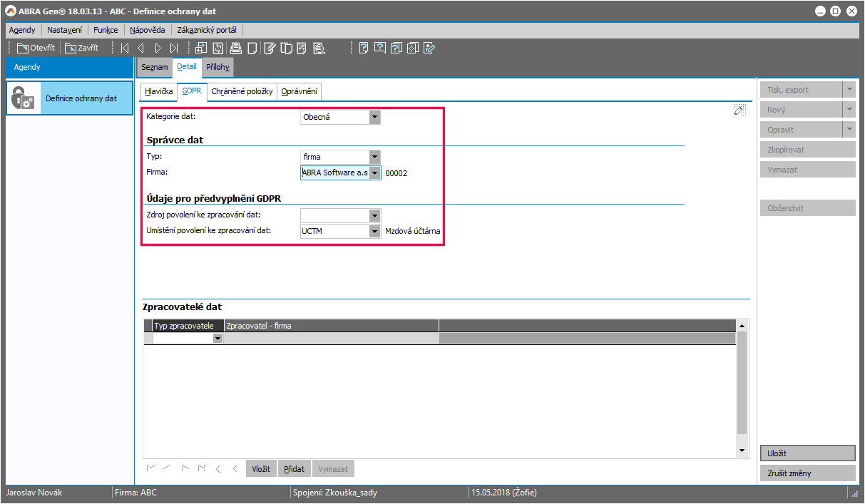
Task: Open the Typ dropdown under Správce dat
Action: 374,157
